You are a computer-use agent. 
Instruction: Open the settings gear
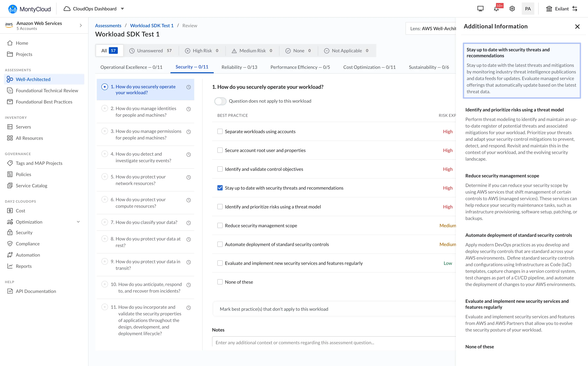512,8
